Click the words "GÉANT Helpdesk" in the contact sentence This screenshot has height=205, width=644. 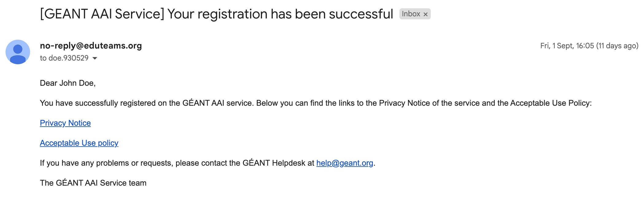pos(274,163)
